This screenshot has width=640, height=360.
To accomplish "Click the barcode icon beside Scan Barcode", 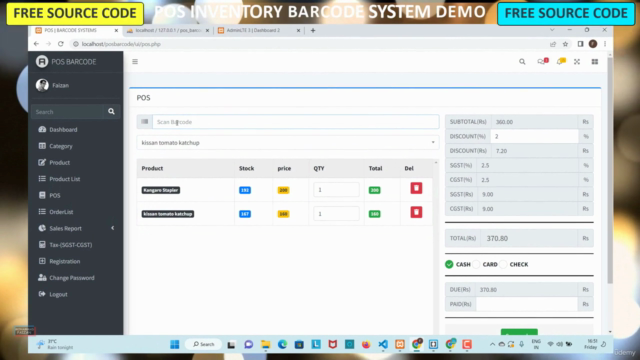I will (144, 122).
